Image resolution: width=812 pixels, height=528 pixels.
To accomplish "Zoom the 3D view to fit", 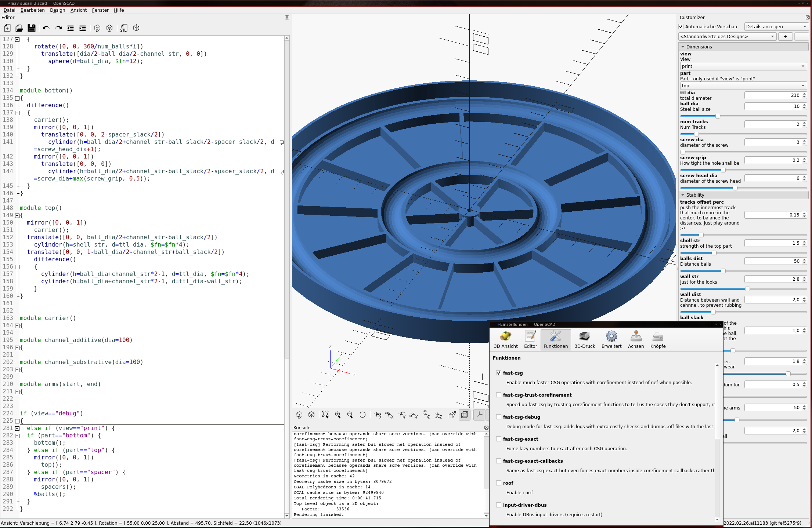I will tap(325, 415).
